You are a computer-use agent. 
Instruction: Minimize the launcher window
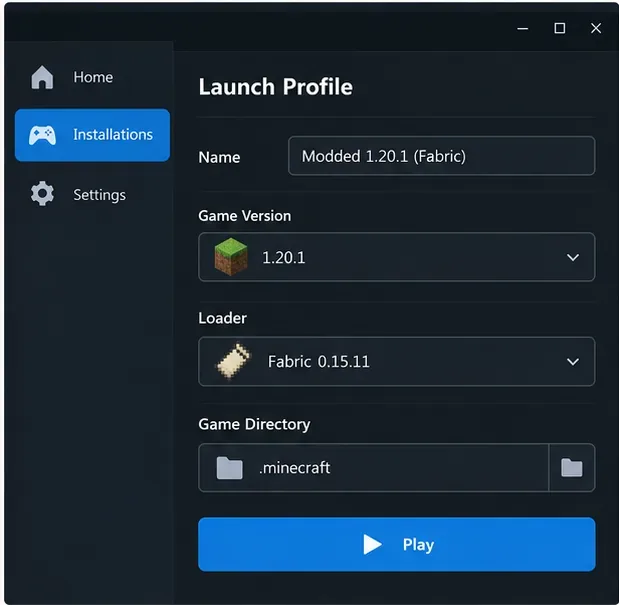tap(523, 28)
